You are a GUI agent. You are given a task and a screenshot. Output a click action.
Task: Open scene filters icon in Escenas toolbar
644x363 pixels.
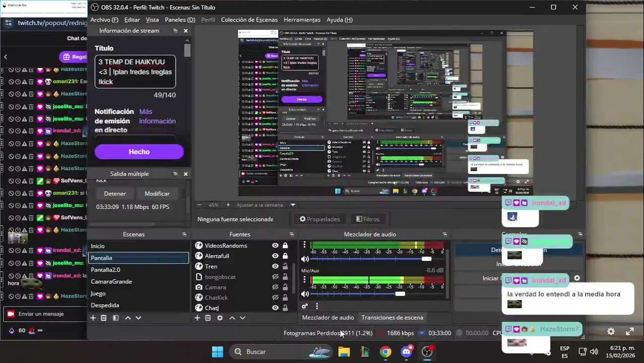[x=115, y=318]
